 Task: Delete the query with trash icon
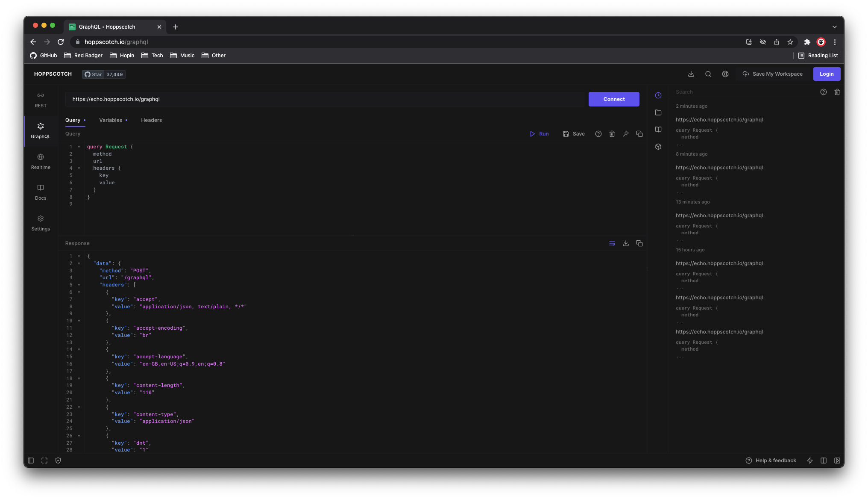(612, 134)
